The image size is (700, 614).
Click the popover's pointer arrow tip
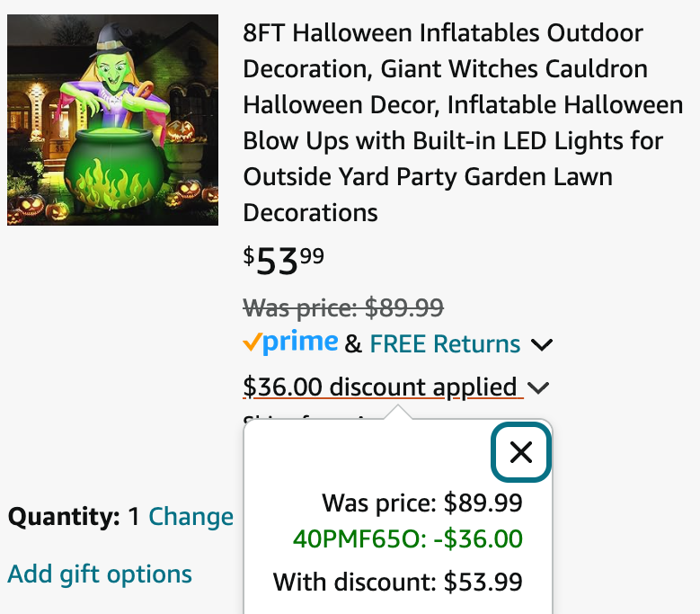[x=398, y=411]
